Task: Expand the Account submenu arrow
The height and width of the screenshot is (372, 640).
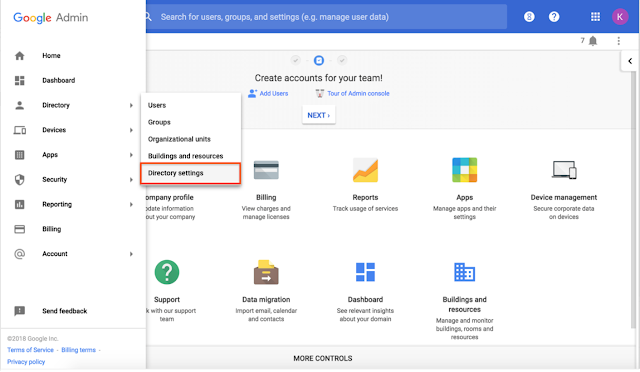Action: [x=131, y=254]
